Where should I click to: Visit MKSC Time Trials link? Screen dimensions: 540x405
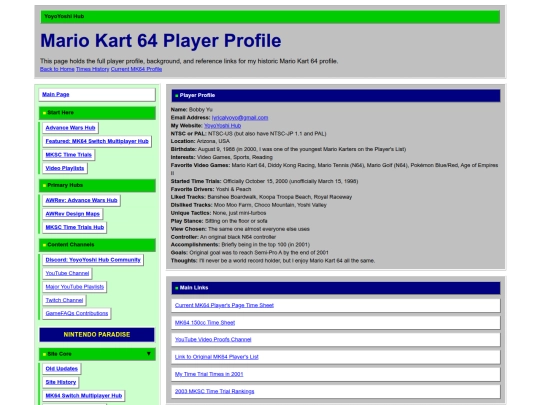pos(69,155)
